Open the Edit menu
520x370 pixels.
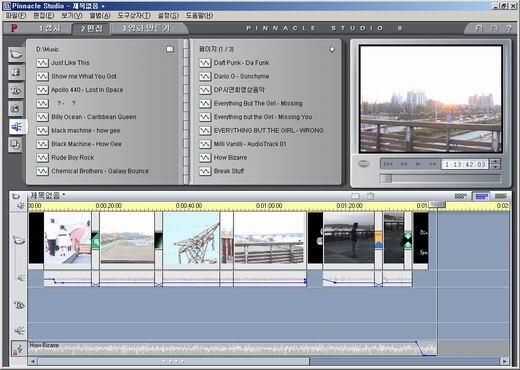(x=44, y=16)
